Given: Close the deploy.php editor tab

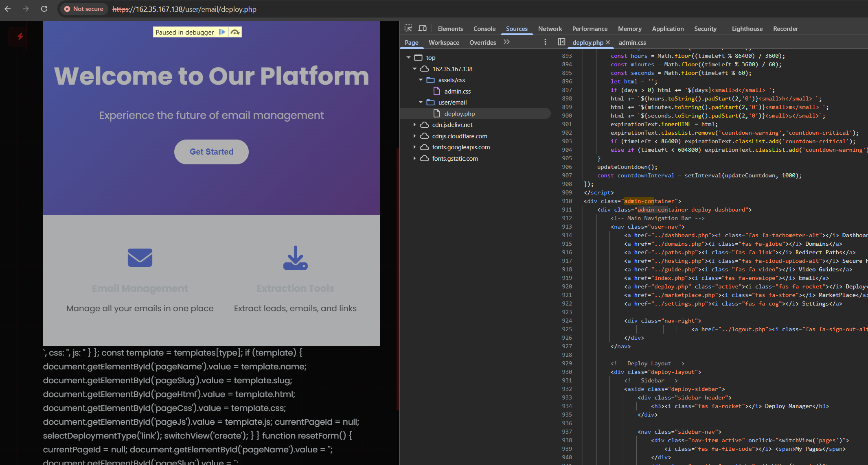Looking at the screenshot, I should pyautogui.click(x=608, y=42).
